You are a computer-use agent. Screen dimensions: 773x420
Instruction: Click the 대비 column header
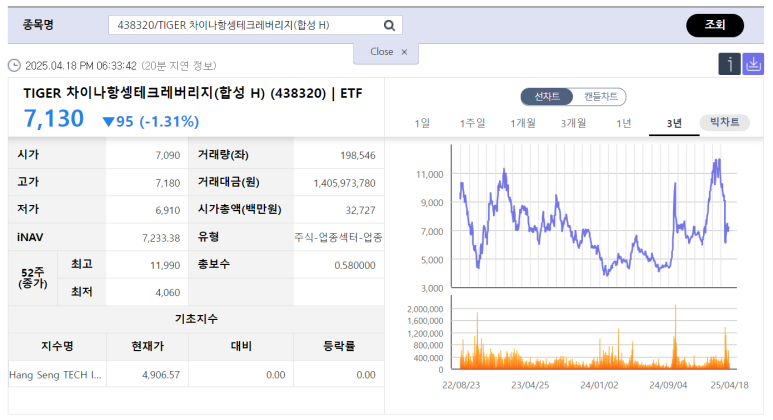click(241, 347)
